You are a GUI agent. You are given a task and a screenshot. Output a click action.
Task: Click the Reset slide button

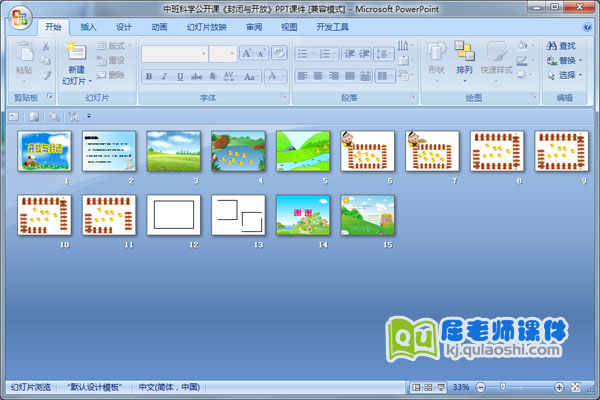[111, 60]
